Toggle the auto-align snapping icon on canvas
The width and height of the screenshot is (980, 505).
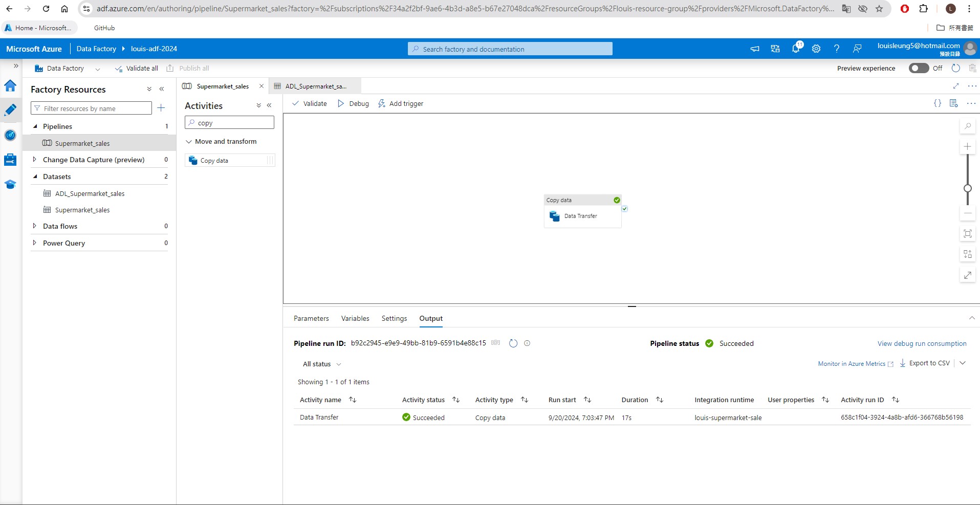click(x=967, y=254)
